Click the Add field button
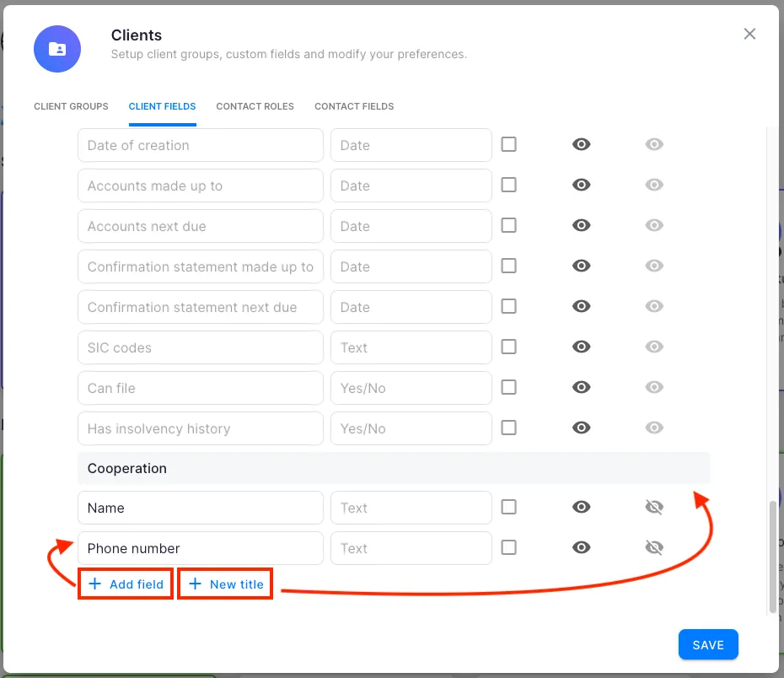Image resolution: width=784 pixels, height=678 pixels. click(x=126, y=584)
